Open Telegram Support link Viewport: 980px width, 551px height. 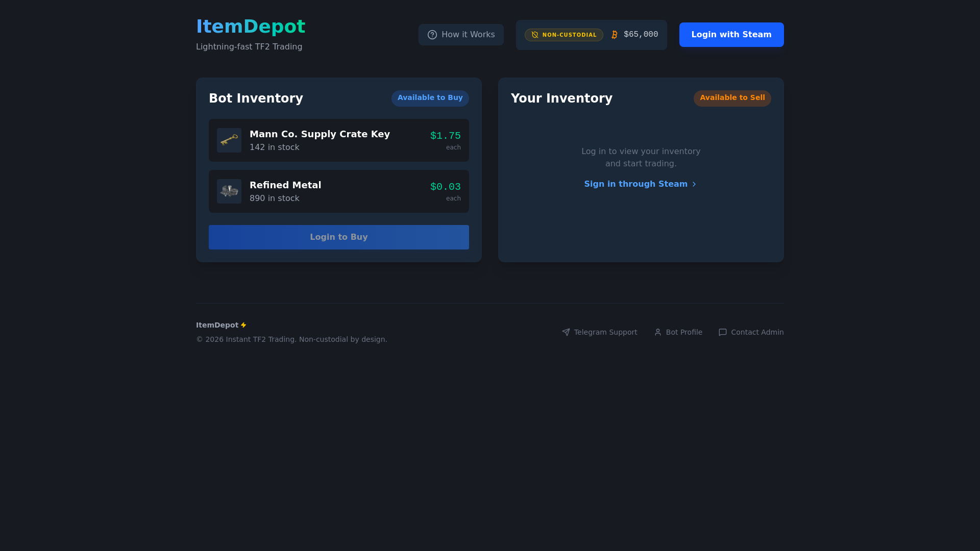coord(600,332)
